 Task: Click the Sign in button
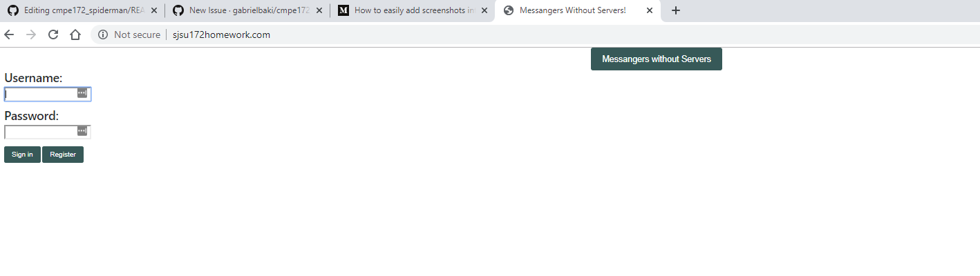click(22, 155)
